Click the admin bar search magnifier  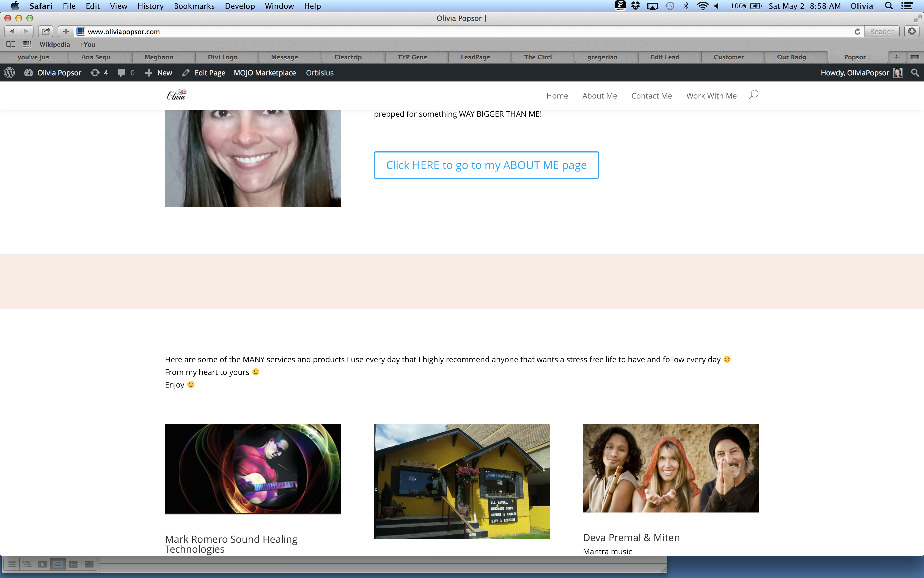915,73
